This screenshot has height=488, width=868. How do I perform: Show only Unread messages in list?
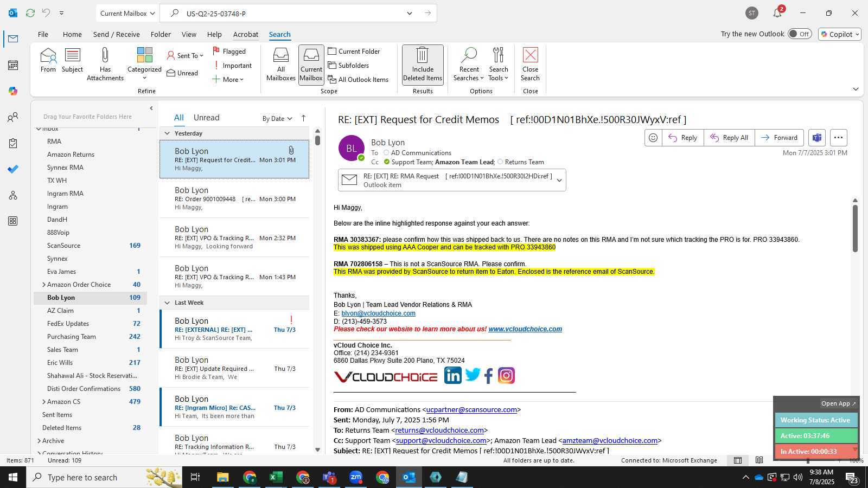point(207,118)
